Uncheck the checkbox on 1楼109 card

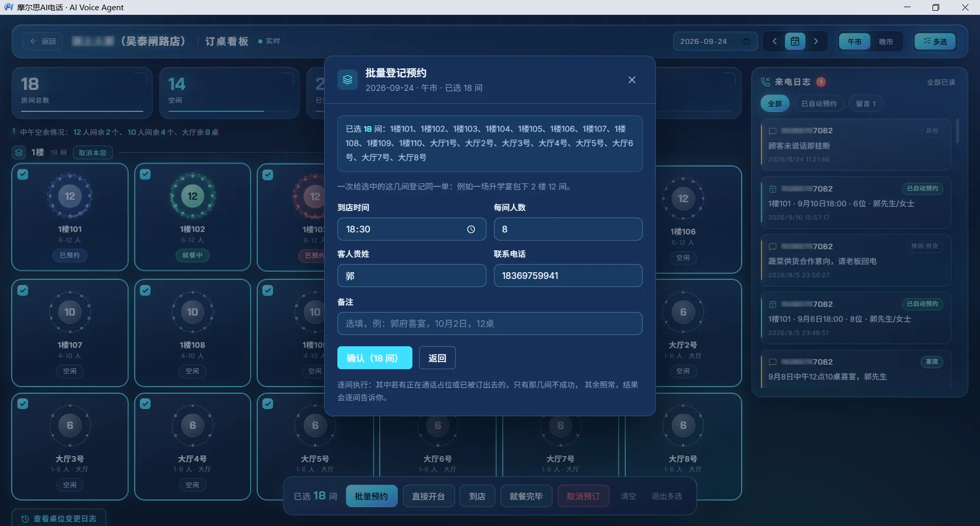tap(268, 290)
